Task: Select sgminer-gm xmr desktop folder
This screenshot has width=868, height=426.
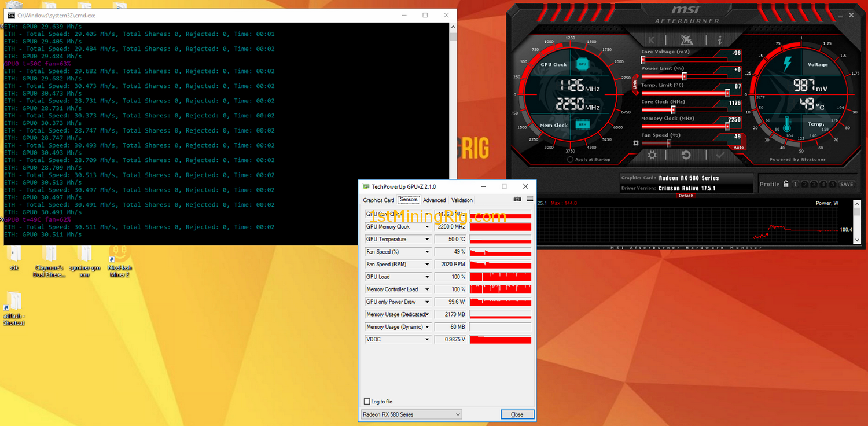Action: coord(84,261)
